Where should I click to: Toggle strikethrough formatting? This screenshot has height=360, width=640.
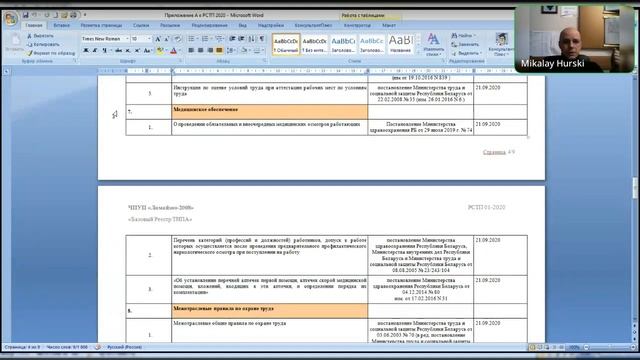tap(118, 51)
